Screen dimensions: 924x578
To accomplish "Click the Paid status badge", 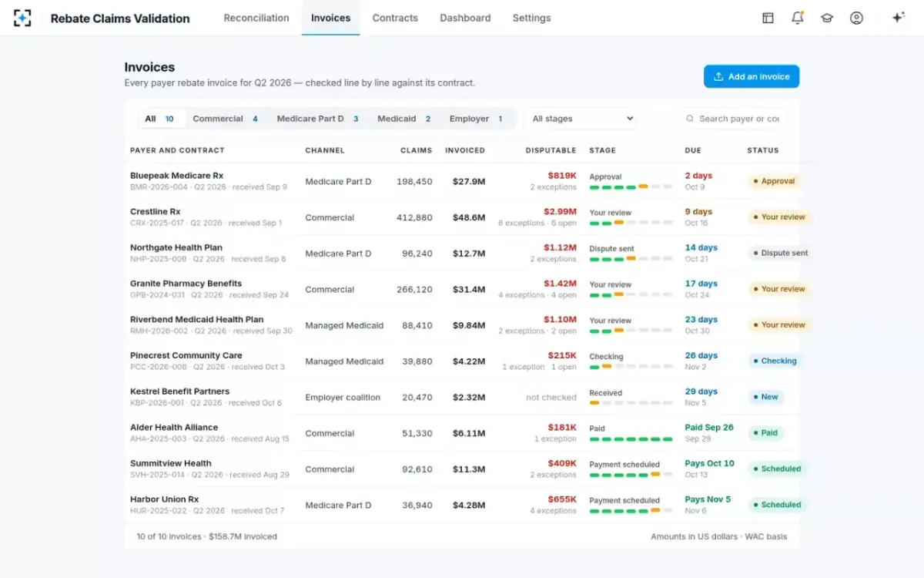I will coord(765,433).
